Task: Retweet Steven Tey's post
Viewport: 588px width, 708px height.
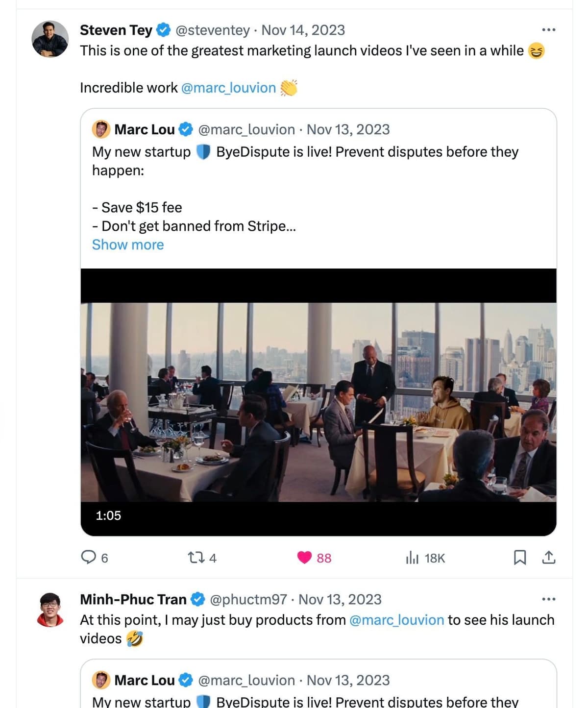Action: click(197, 558)
